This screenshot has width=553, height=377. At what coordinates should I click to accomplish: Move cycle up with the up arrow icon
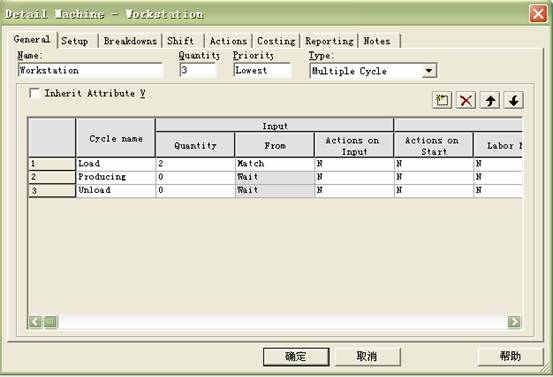click(490, 101)
